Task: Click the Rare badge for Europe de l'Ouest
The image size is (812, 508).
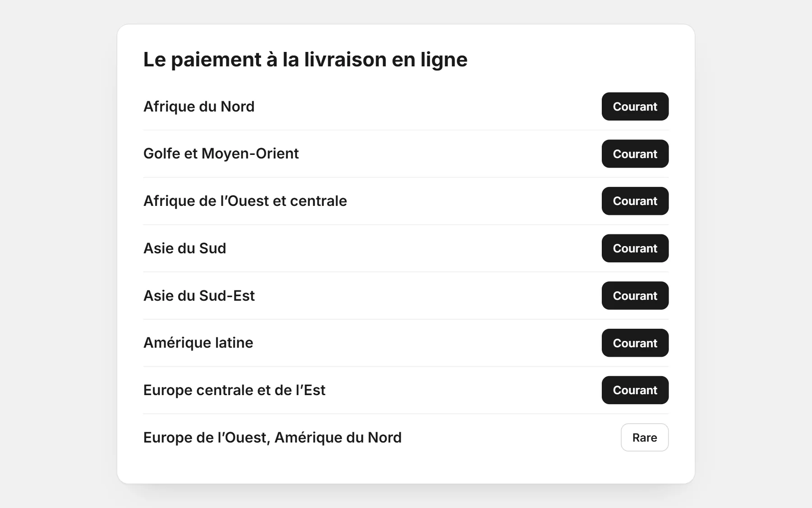Action: coord(645,438)
